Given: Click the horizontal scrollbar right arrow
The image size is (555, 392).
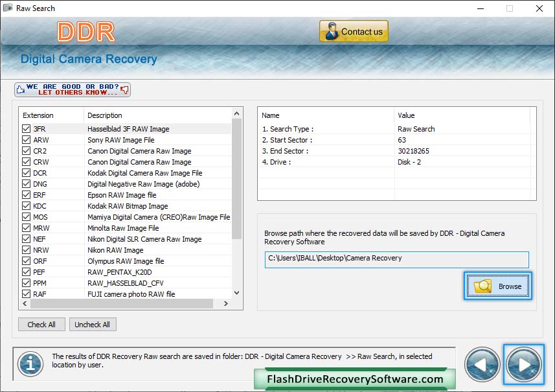Looking at the screenshot, I should (x=226, y=303).
